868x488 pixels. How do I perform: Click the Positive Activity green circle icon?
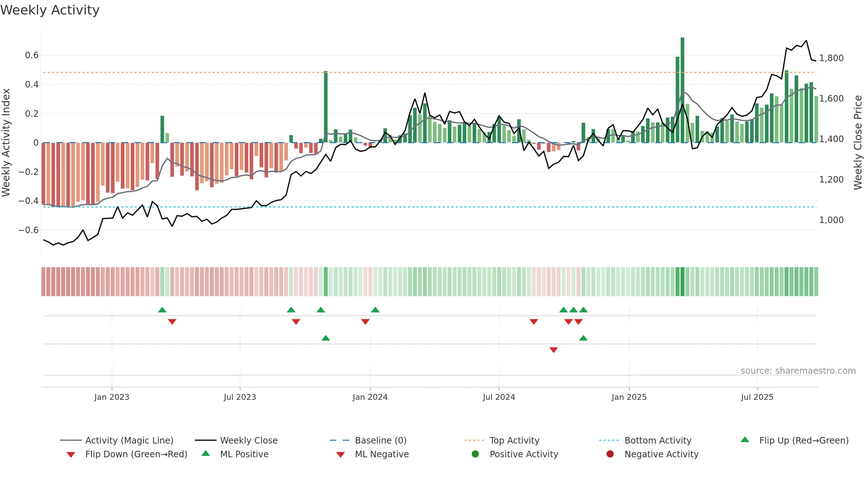pyautogui.click(x=475, y=454)
